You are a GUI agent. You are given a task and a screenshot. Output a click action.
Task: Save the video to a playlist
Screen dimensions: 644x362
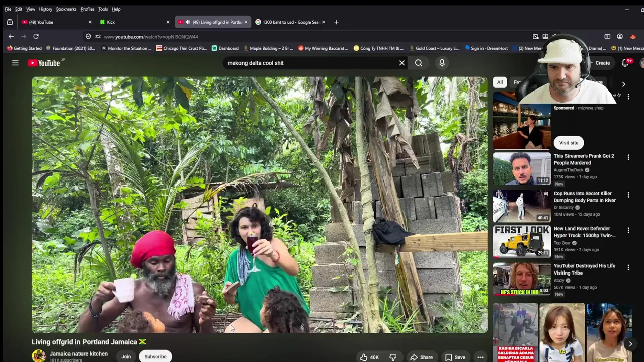point(455,357)
